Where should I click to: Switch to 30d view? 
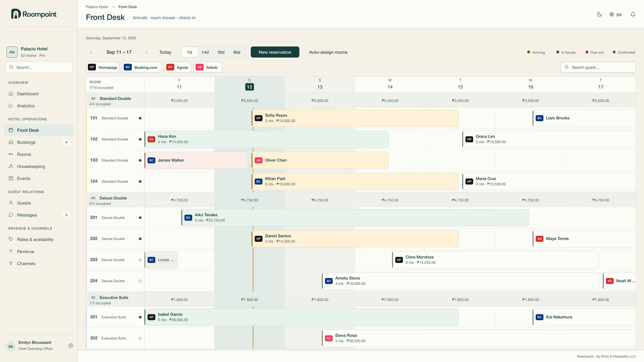tap(221, 52)
